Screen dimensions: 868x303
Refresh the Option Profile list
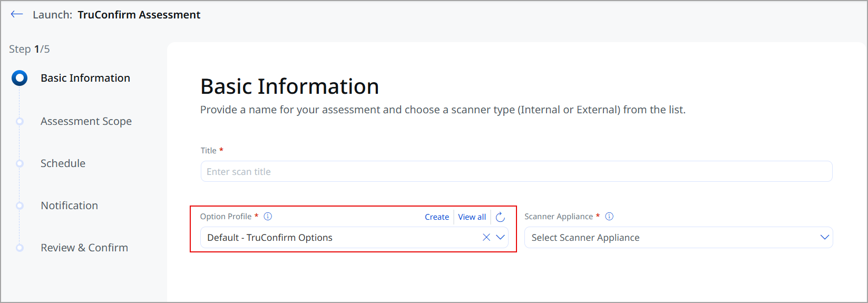pos(500,217)
